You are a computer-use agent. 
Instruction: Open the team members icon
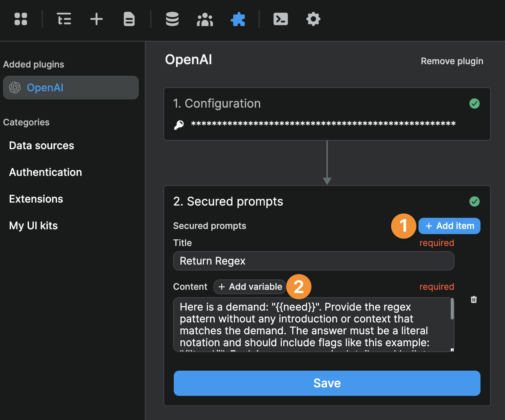(x=205, y=19)
